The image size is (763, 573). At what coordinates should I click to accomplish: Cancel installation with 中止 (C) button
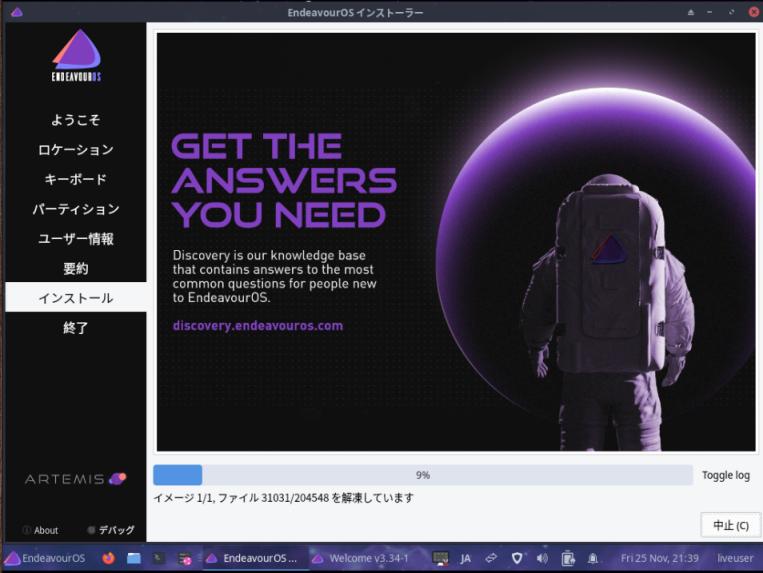730,525
